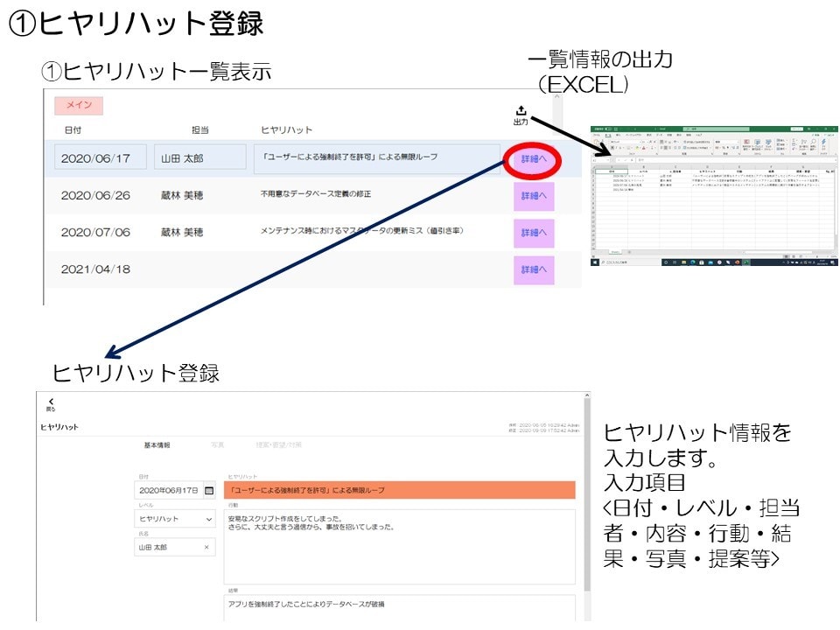
Task: Click 蔵林 美穂 in the 2020/06/26 row
Action: [x=182, y=195]
